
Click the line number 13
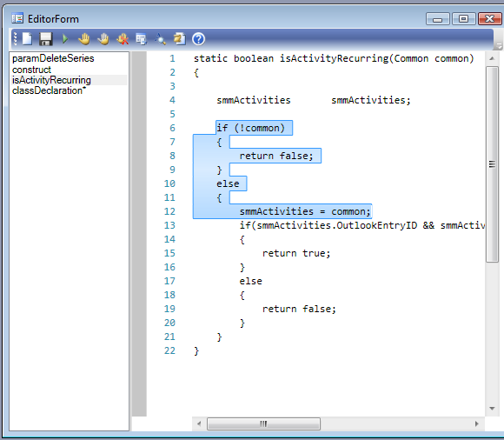click(x=169, y=225)
